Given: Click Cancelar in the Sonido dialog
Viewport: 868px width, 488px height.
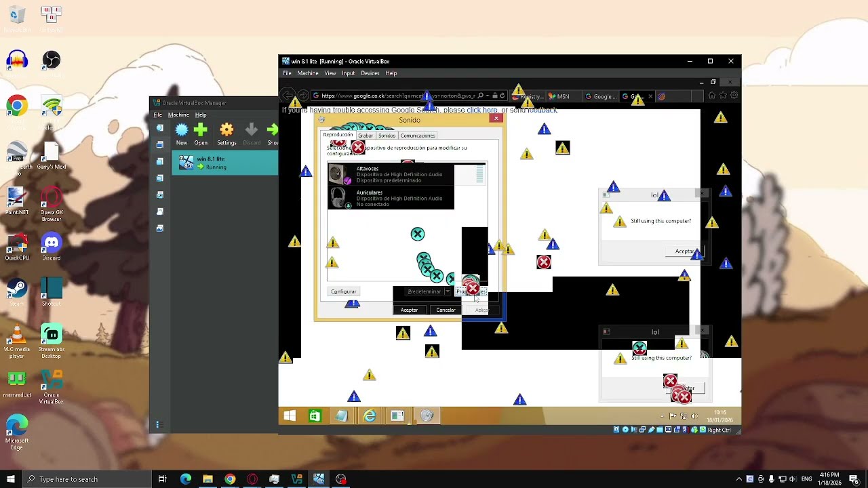Looking at the screenshot, I should [x=446, y=310].
